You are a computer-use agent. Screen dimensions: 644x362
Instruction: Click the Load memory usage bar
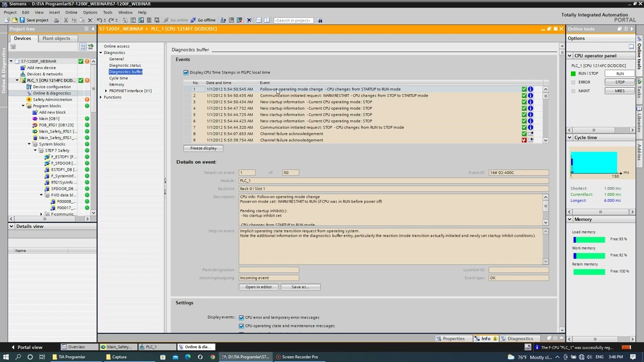pos(589,239)
